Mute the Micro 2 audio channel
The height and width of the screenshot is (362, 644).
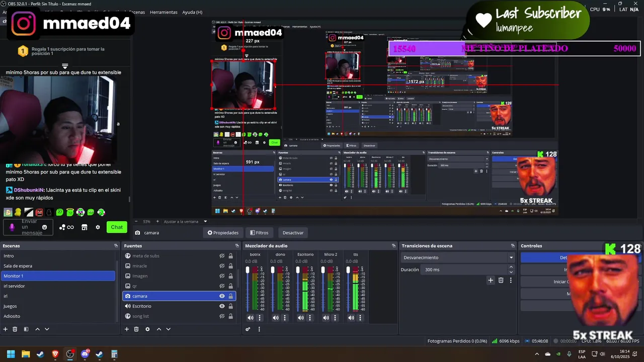(326, 318)
